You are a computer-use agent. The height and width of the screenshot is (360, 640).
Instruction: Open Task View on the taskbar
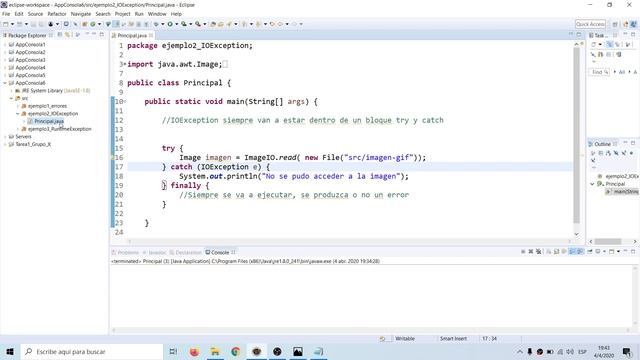(173, 351)
